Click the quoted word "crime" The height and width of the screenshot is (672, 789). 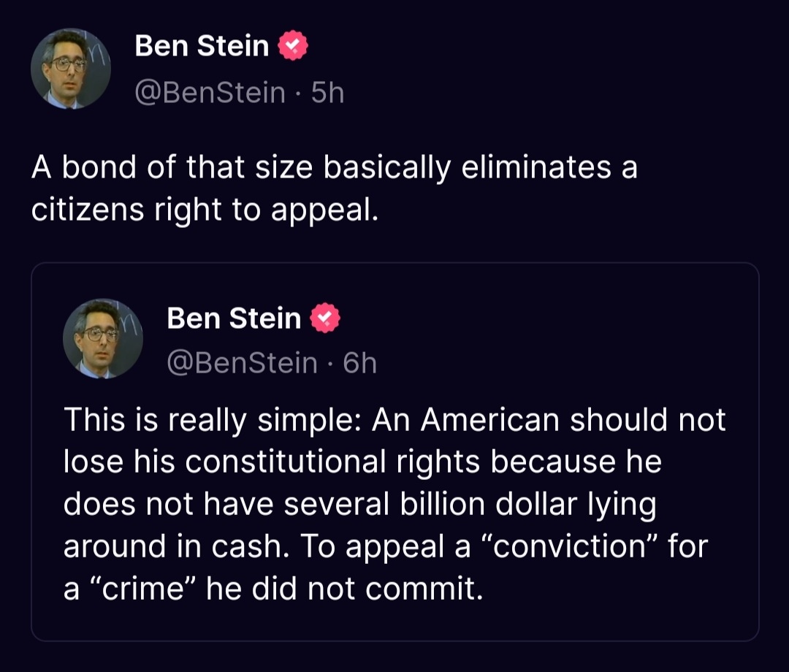143,589
